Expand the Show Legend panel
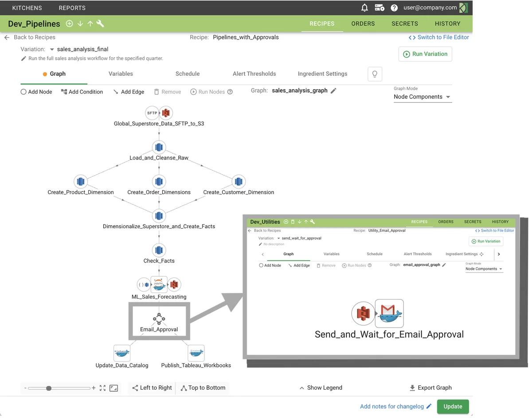The width and height of the screenshot is (532, 418). click(321, 388)
